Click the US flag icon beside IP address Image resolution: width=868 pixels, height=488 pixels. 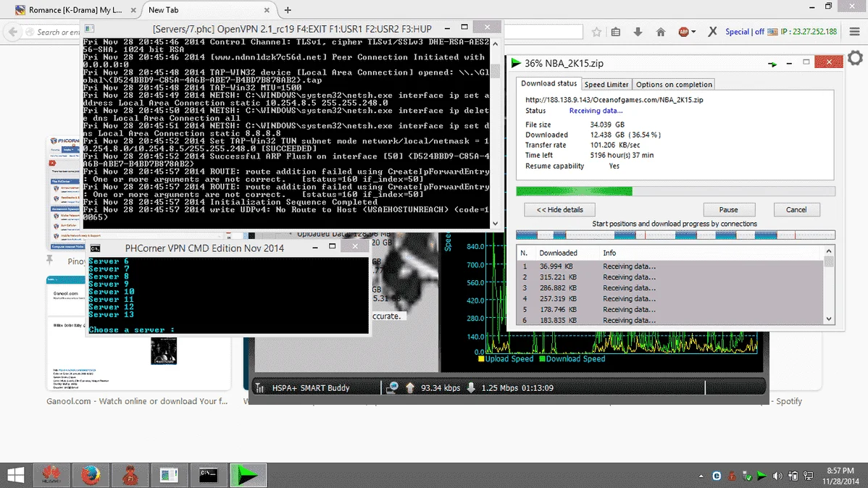click(x=772, y=32)
